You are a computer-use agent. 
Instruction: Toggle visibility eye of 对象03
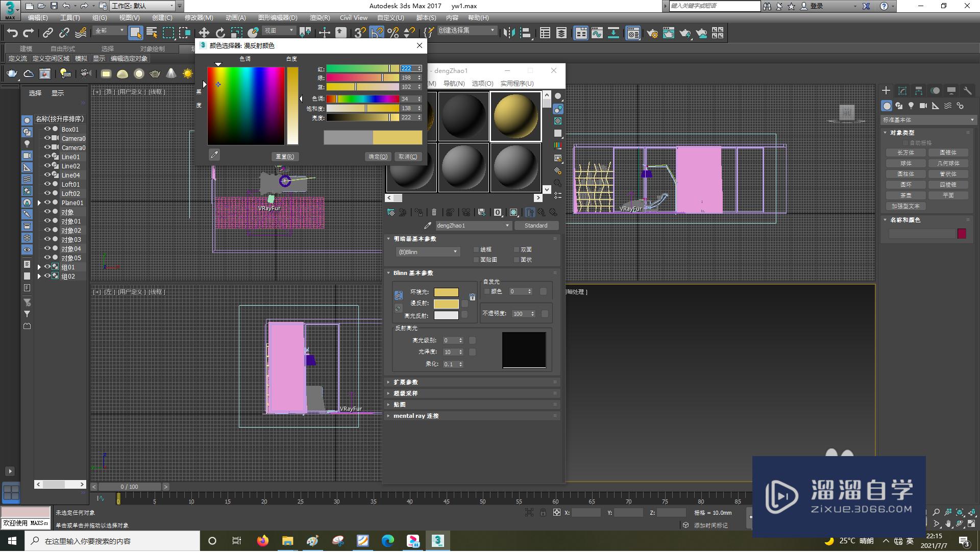pyautogui.click(x=47, y=240)
